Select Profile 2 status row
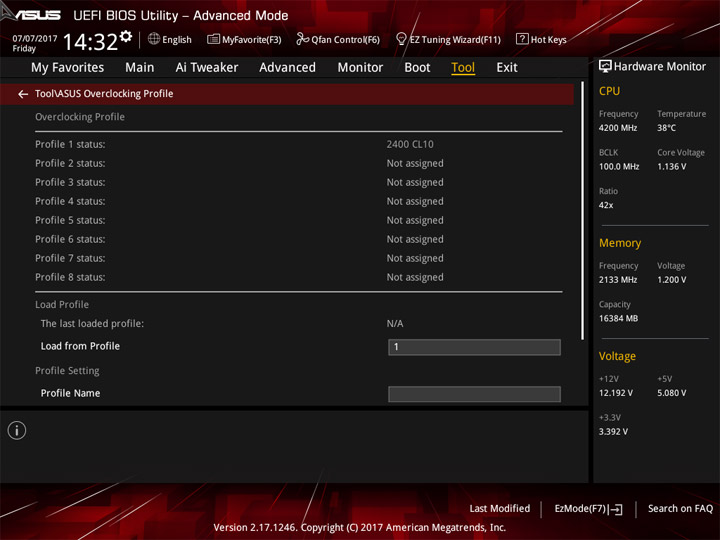The height and width of the screenshot is (540, 720). (x=298, y=163)
